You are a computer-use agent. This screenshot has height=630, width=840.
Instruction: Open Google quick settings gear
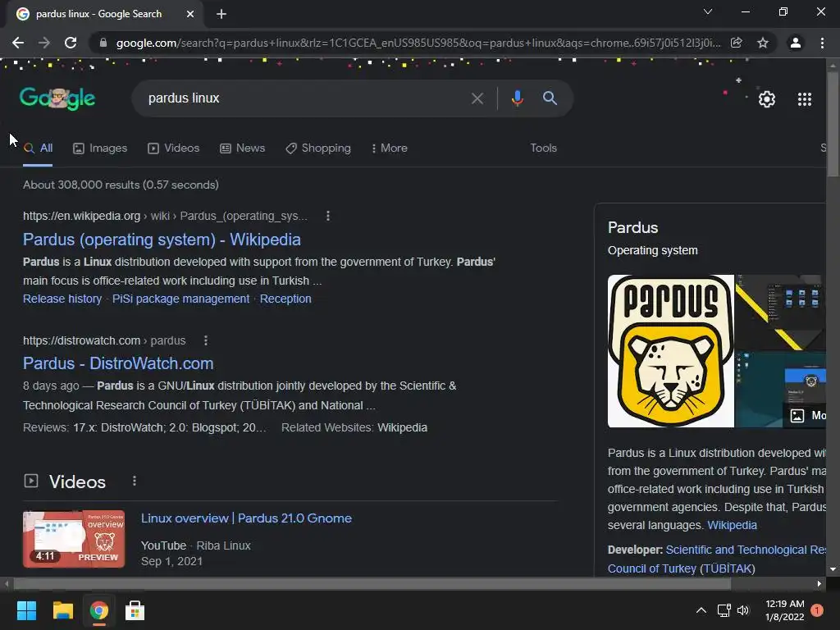[x=767, y=99]
